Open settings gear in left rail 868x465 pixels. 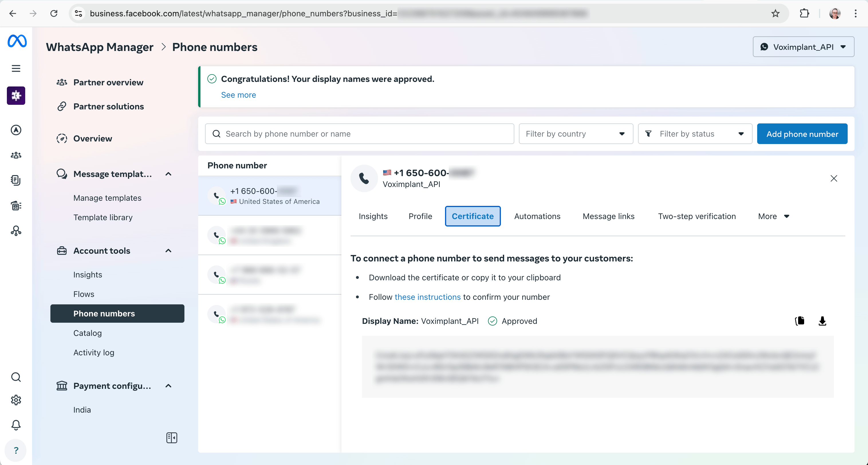tap(16, 400)
